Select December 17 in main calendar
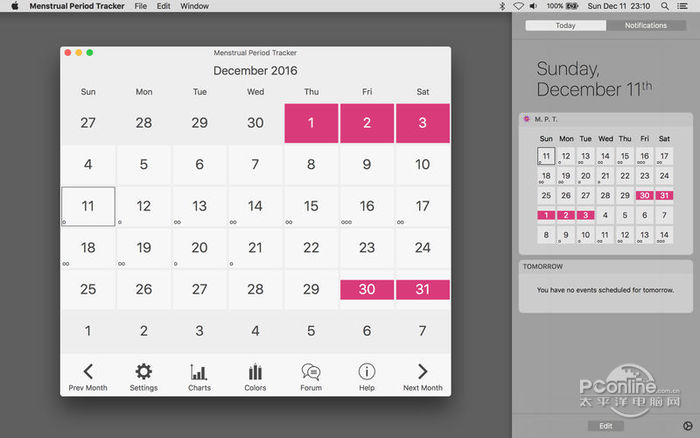This screenshot has width=700, height=438. coord(423,206)
